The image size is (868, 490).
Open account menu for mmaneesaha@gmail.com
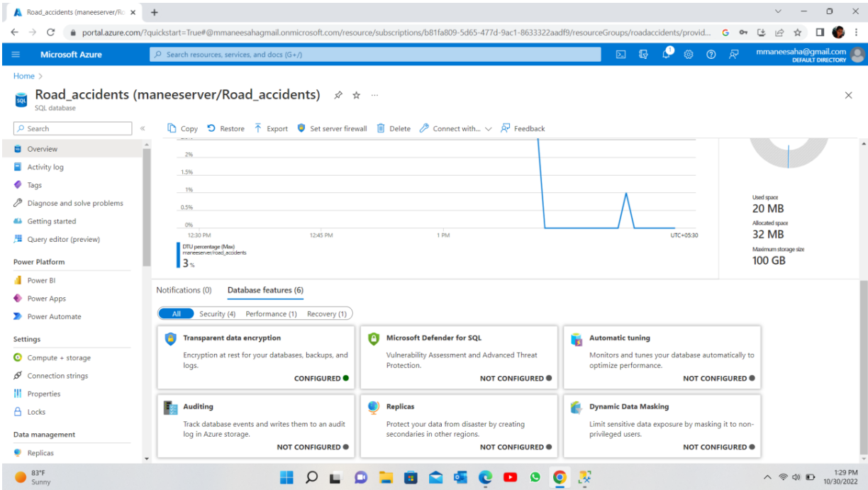(x=810, y=55)
